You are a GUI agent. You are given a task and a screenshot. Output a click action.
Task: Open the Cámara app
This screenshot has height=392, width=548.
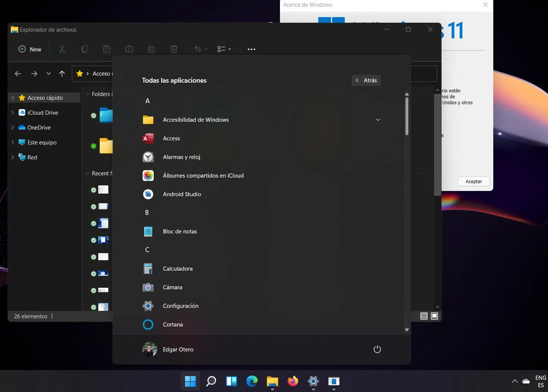tap(172, 287)
